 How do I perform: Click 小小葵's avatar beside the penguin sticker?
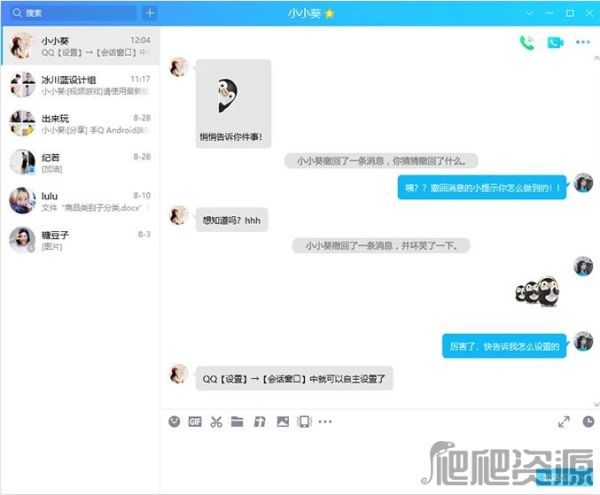pos(179,67)
